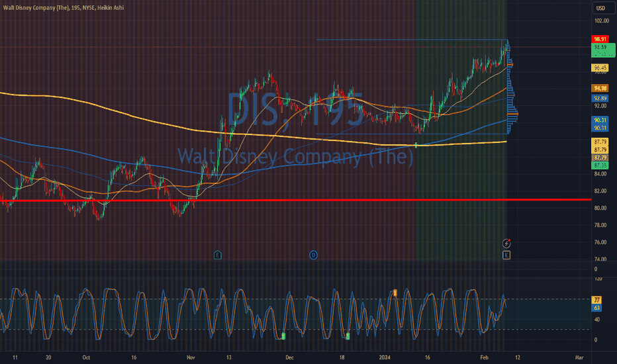Select the yellow 96.45 price label
The width and height of the screenshot is (617, 364).
(x=600, y=68)
